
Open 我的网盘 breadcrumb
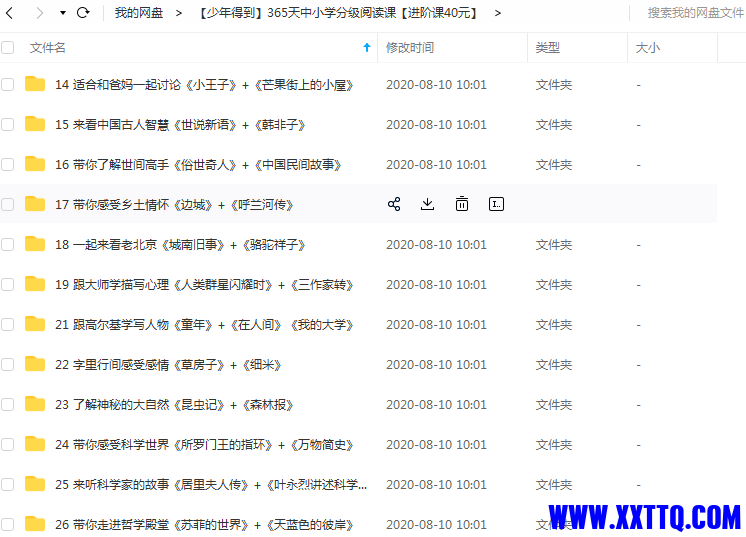tap(139, 13)
